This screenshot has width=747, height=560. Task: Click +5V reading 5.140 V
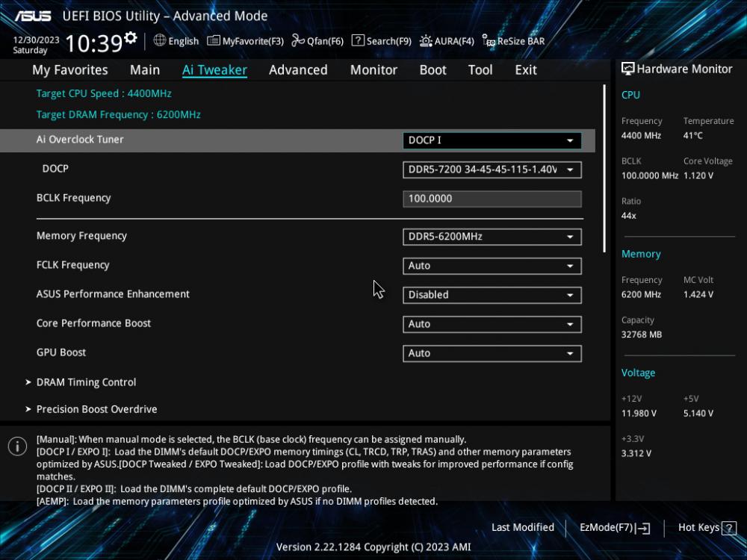(x=698, y=413)
